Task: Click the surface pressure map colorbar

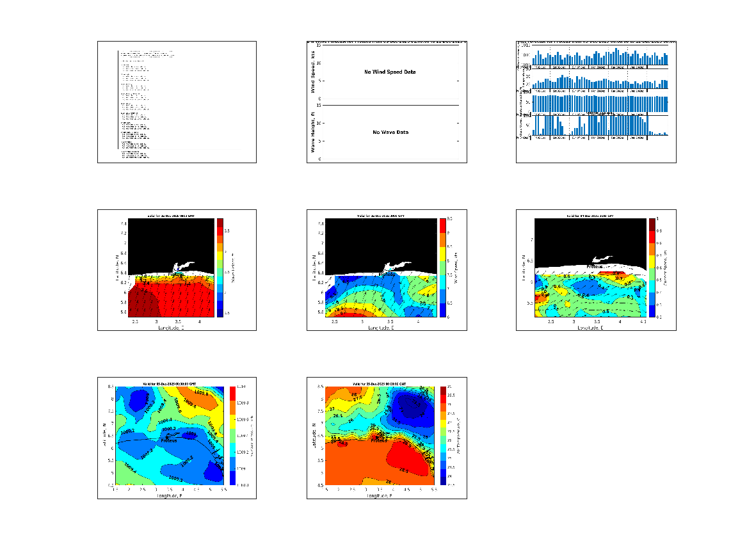Action: 232,435
